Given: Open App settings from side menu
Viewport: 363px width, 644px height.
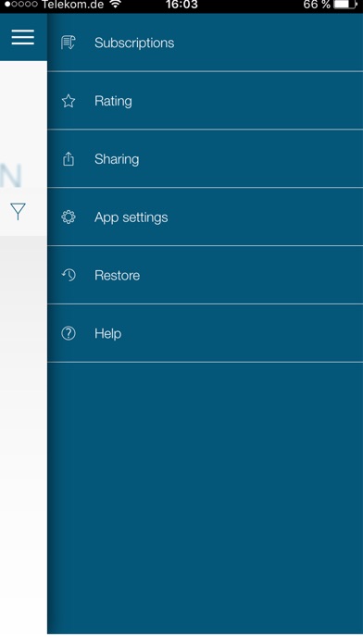Looking at the screenshot, I should pos(206,217).
